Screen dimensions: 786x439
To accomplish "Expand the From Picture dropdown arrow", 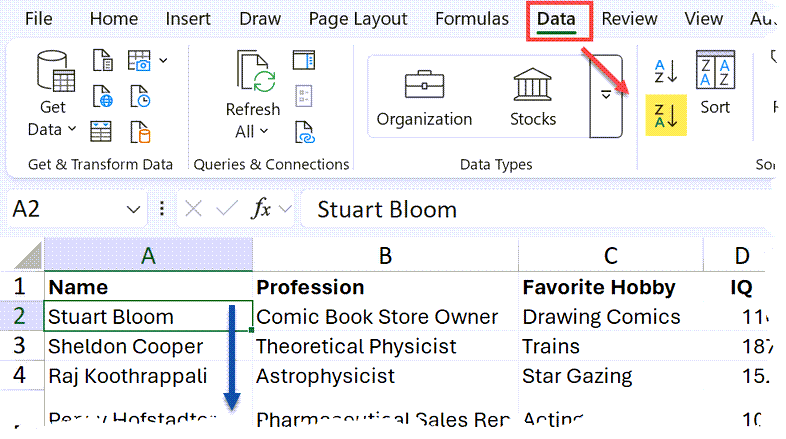I will (163, 61).
